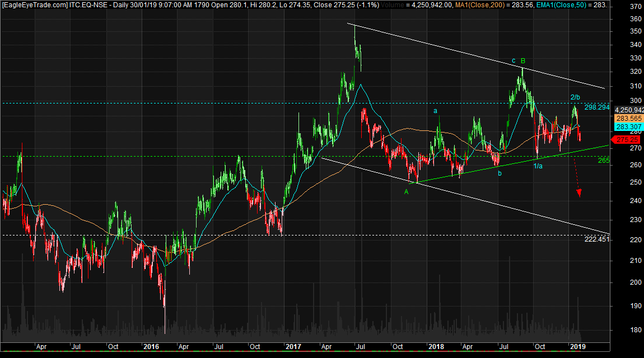Click the wave label A at the swing low
This screenshot has height=358, width=644.
point(406,191)
